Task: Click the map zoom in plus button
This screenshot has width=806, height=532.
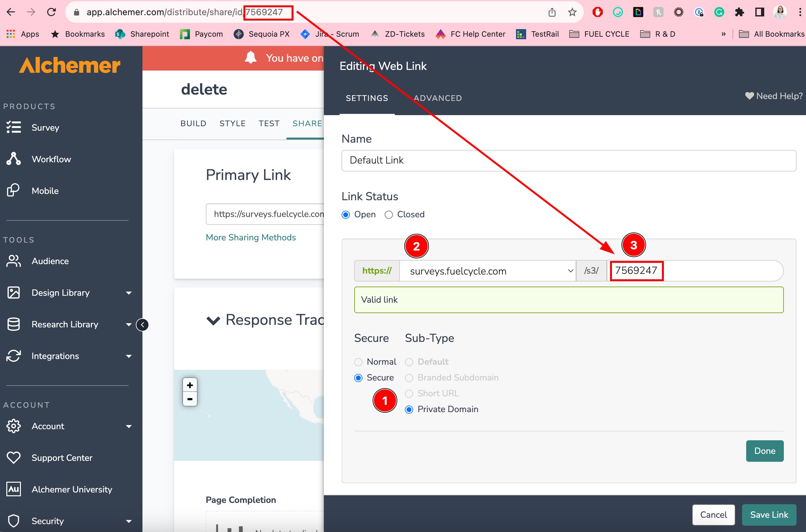Action: click(190, 385)
